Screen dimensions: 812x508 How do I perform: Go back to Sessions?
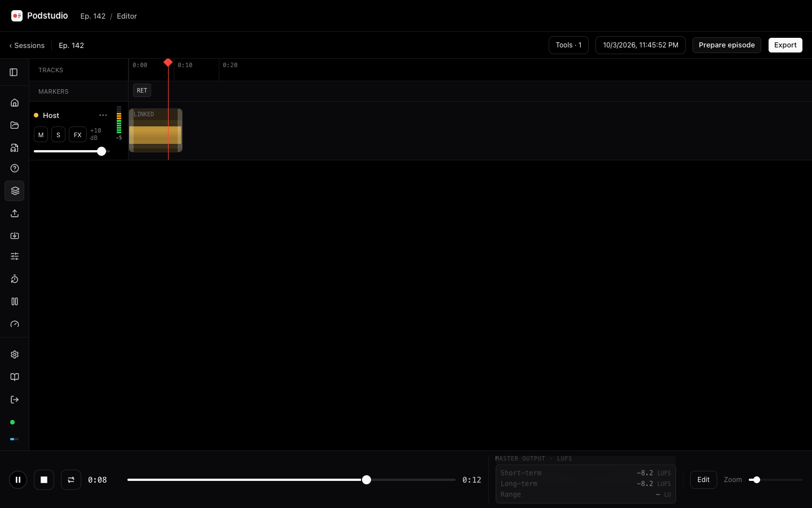coord(27,45)
